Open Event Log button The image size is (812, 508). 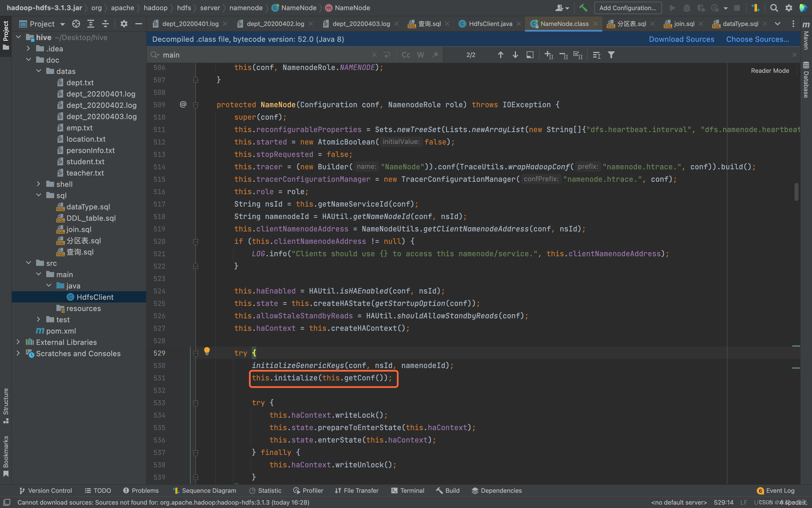coord(775,491)
